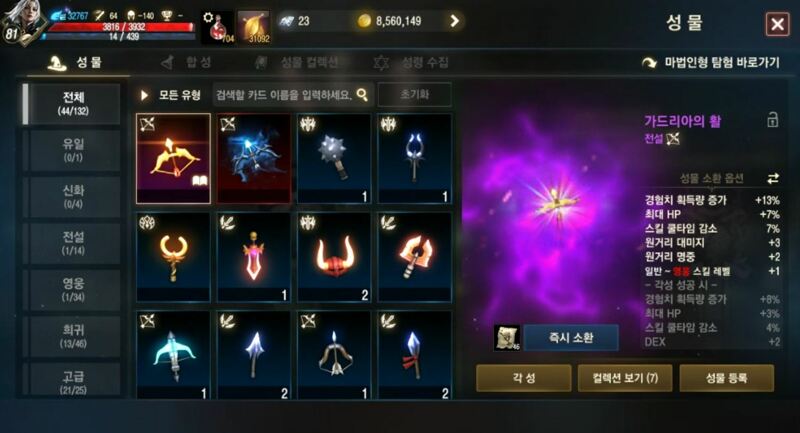Select the golden bow relic card
Image resolution: width=800 pixels, height=433 pixels.
(x=173, y=159)
